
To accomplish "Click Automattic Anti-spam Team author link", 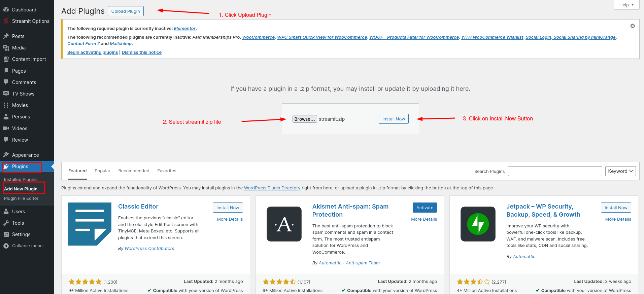I will tap(349, 263).
